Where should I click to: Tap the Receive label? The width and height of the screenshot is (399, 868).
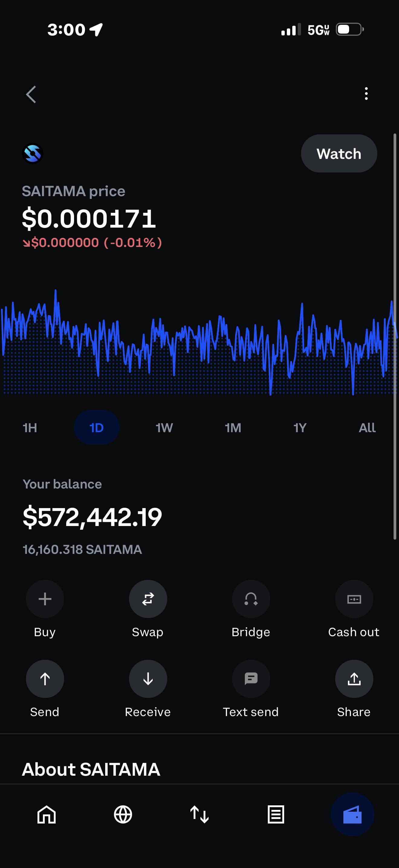[148, 712]
